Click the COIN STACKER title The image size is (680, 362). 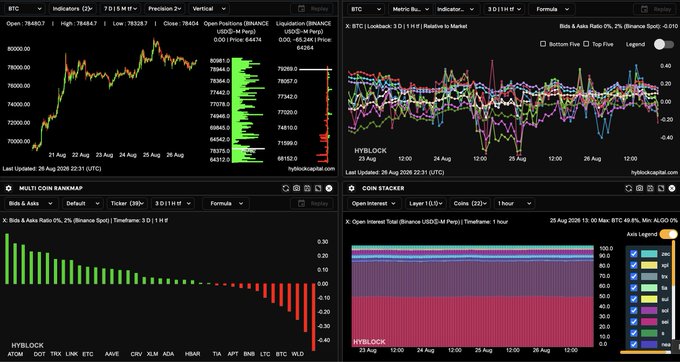(x=383, y=188)
